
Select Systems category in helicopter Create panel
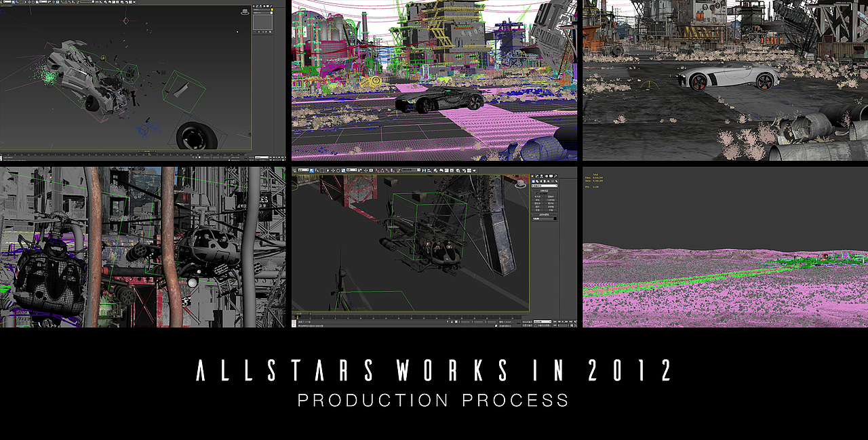pyautogui.click(x=556, y=181)
